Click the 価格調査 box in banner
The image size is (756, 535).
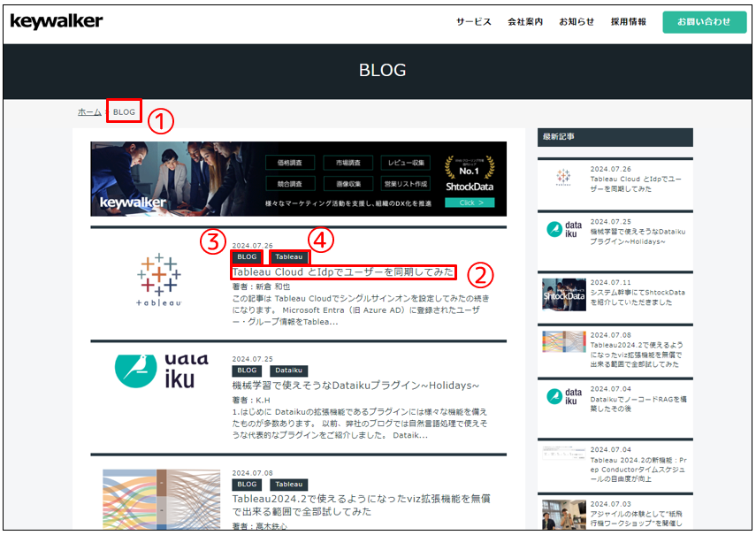click(290, 163)
